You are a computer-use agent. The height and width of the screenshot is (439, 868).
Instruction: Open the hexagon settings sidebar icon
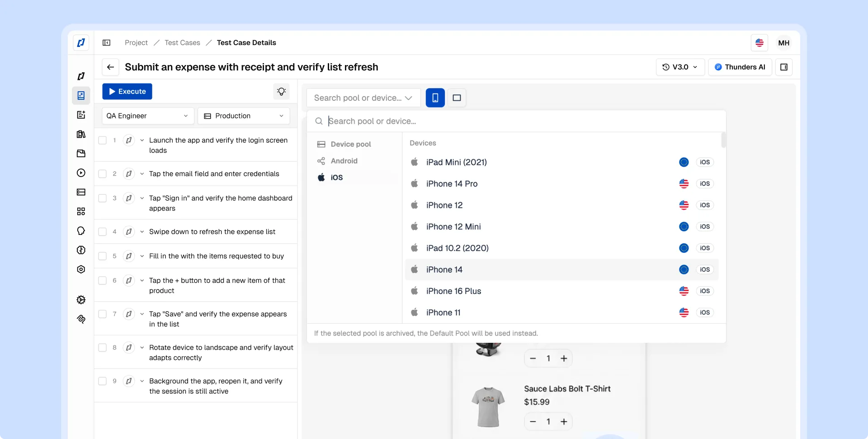coord(81,269)
